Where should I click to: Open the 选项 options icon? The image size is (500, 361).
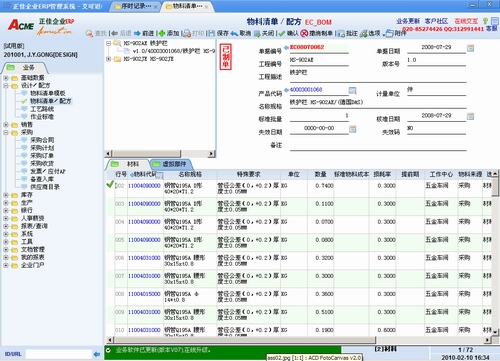coord(364,33)
